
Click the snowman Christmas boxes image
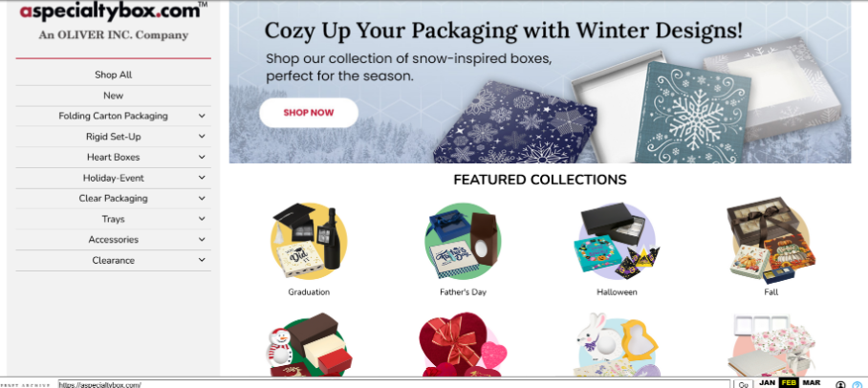point(309,345)
